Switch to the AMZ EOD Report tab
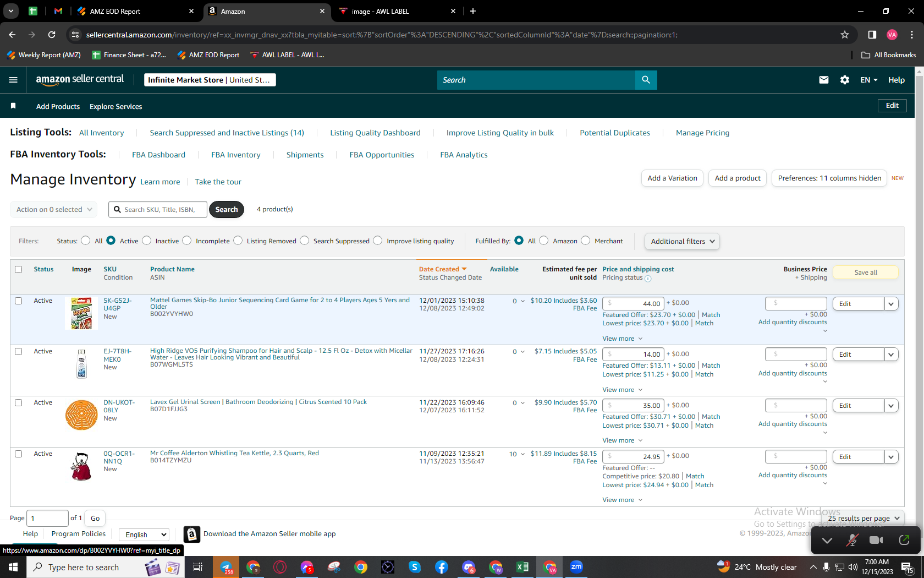Viewport: 924px width, 578px height. tap(136, 11)
